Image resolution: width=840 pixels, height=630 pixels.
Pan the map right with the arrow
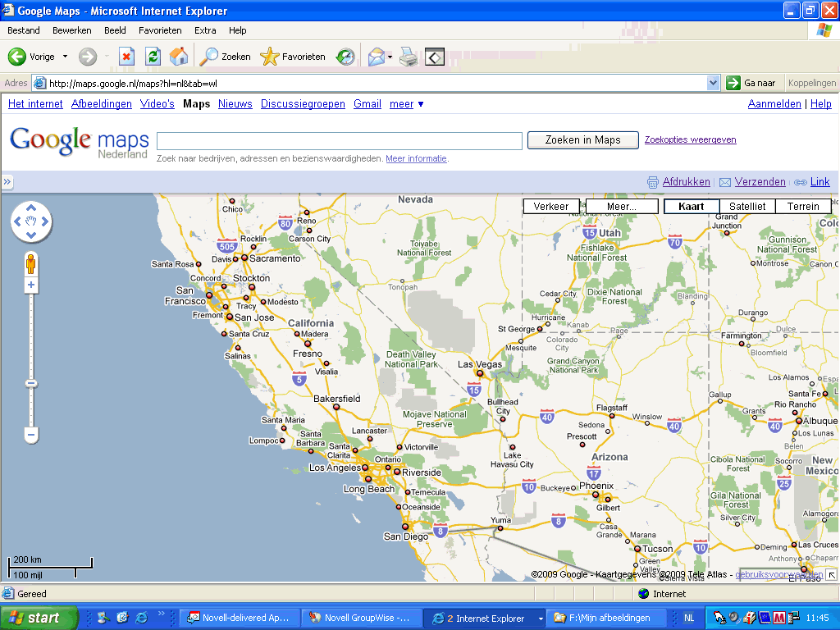point(44,221)
